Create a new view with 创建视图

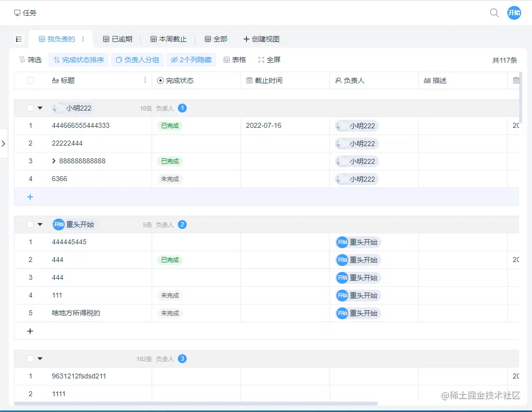pos(261,38)
